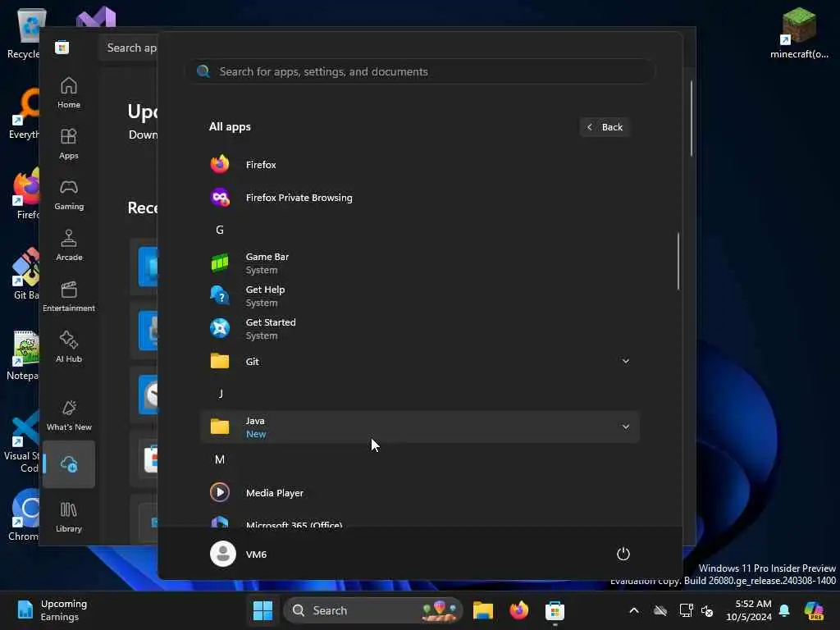Image resolution: width=840 pixels, height=630 pixels.
Task: Launch Media Player app
Action: (420, 492)
